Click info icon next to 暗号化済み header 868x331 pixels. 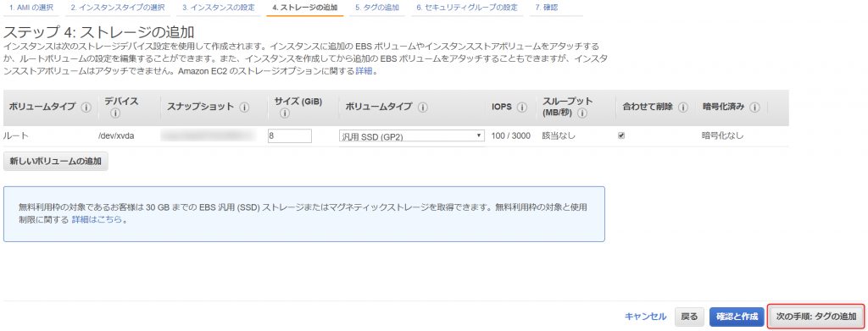click(755, 108)
